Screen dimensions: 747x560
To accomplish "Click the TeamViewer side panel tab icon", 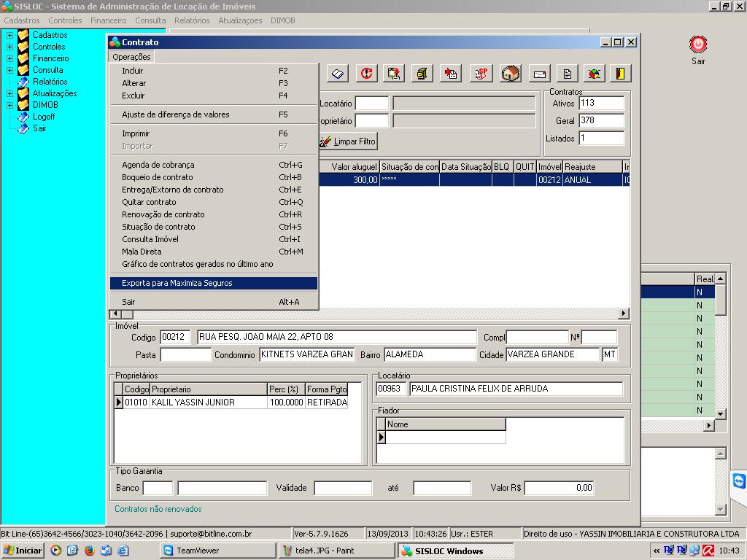I will pos(738,481).
